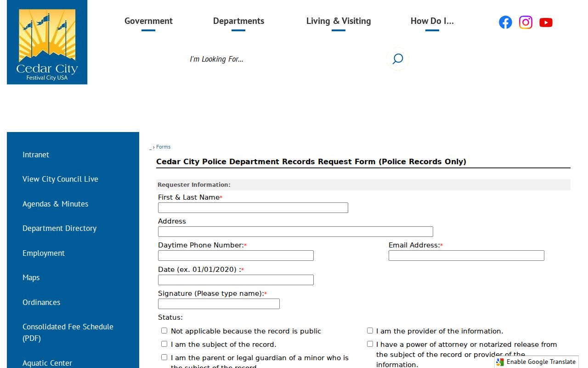Open the Government menu
Screen dimensions: 588x368
[148, 21]
